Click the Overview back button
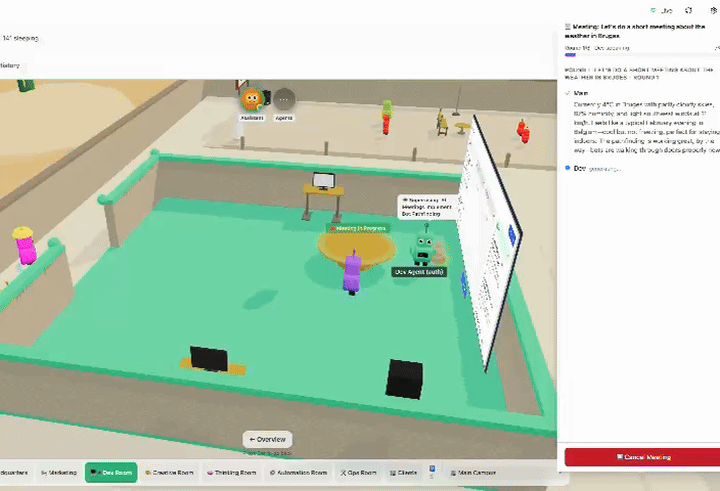 tap(267, 439)
